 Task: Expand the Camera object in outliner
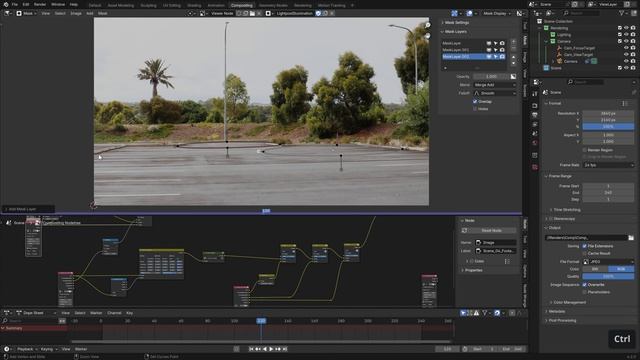pyautogui.click(x=554, y=61)
